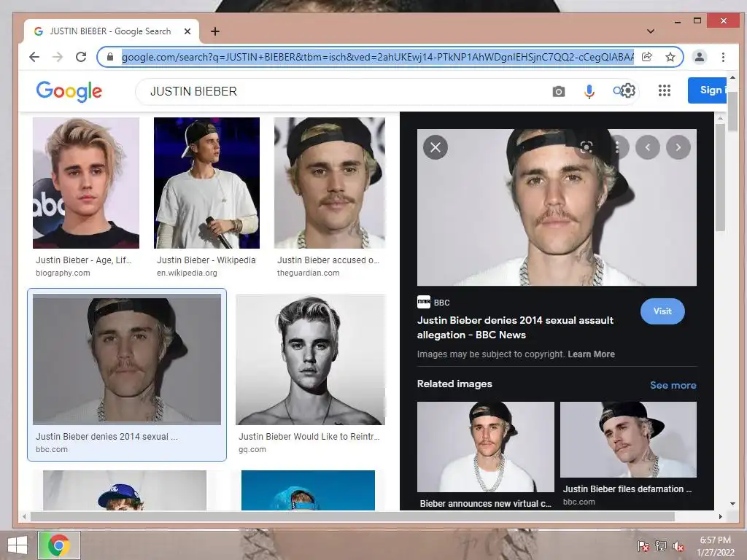Click horizontal scrollbar right arrow

pos(720,517)
